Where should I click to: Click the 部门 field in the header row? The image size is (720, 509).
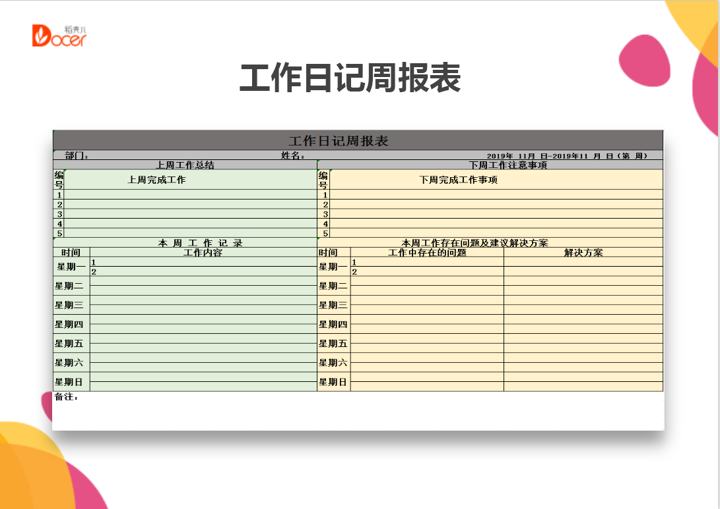(x=77, y=156)
